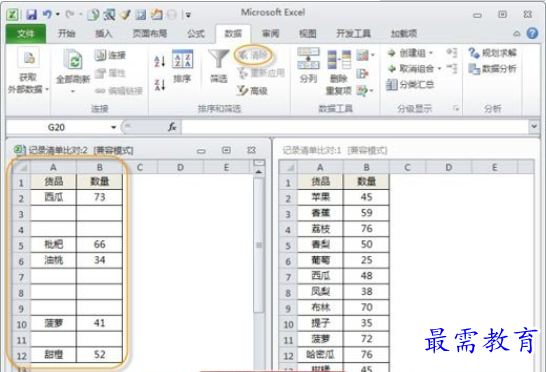
Task: Sort ascending A to Z icon
Action: pyautogui.click(x=160, y=62)
